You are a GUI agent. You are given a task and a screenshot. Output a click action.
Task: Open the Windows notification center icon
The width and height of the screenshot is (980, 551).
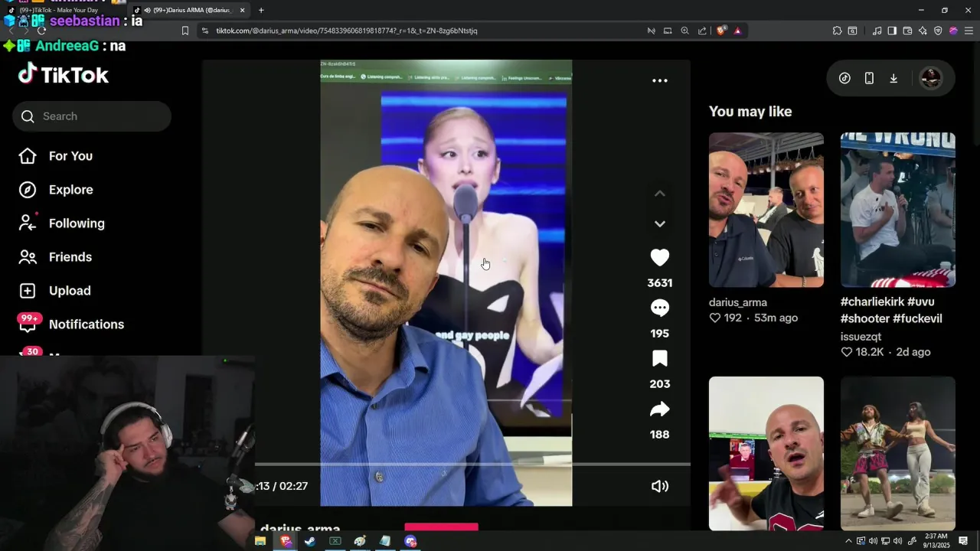pos(963,541)
